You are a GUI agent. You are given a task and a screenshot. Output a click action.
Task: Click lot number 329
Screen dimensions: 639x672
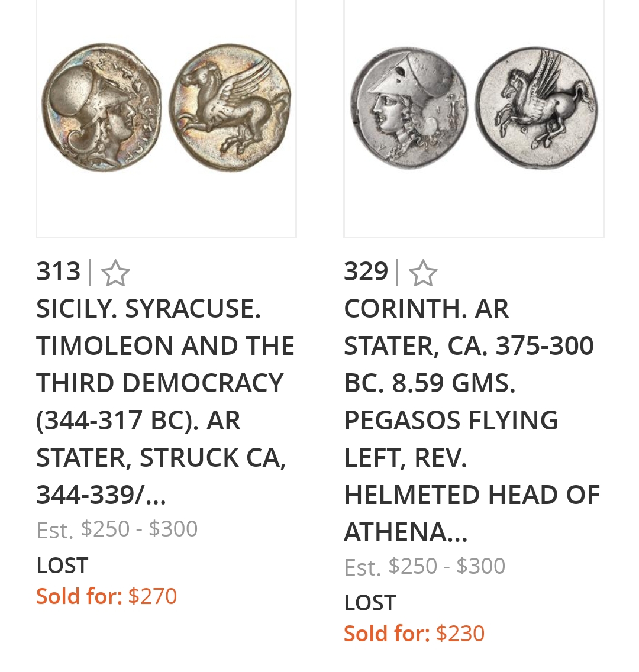(366, 272)
